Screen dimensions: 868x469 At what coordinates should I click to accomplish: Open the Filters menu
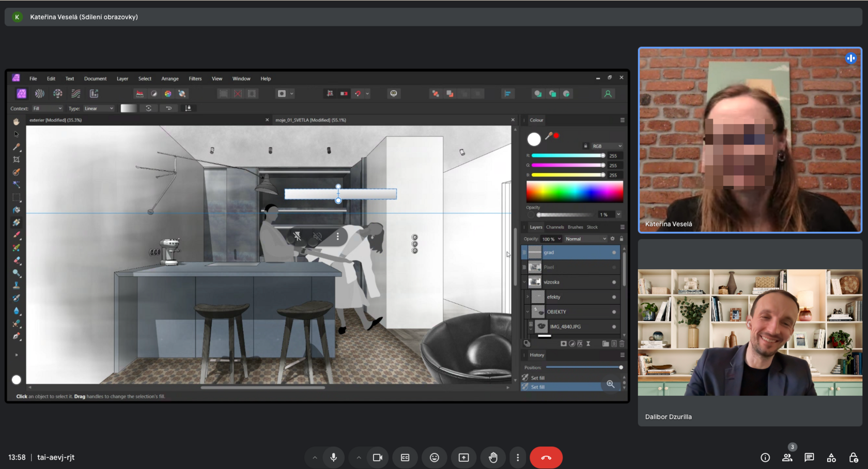pos(195,79)
